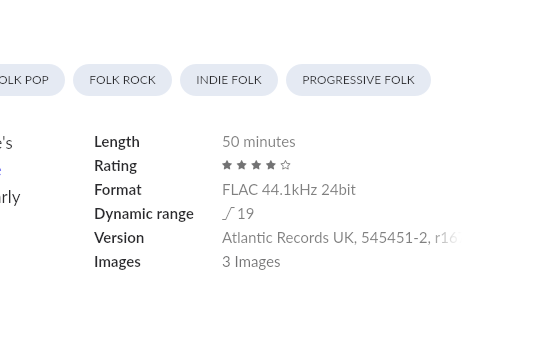Click the fourth filled rating star
Image resolution: width=540 pixels, height=361 pixels.
(x=271, y=165)
